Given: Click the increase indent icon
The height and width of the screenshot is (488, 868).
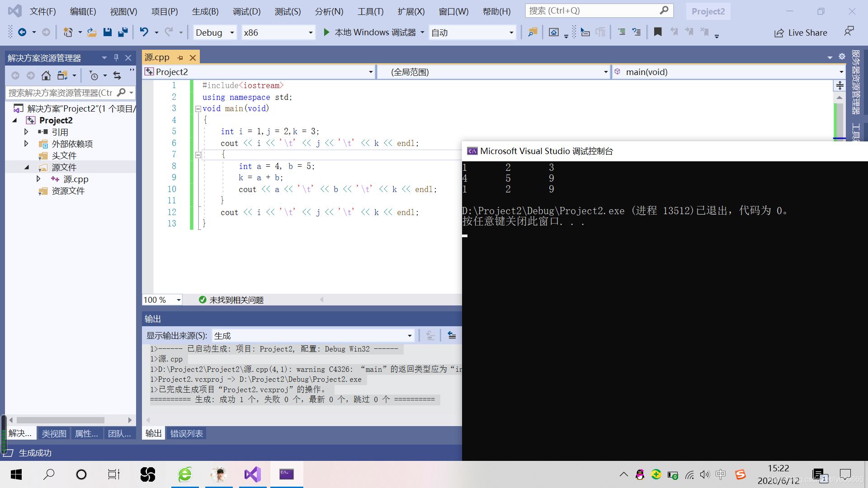Looking at the screenshot, I should click(x=637, y=32).
